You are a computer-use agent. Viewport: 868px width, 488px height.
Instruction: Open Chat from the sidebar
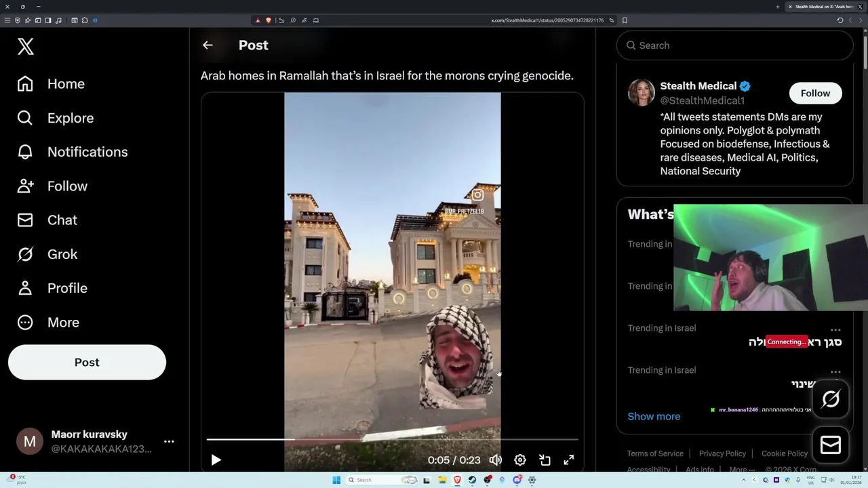[x=47, y=220]
